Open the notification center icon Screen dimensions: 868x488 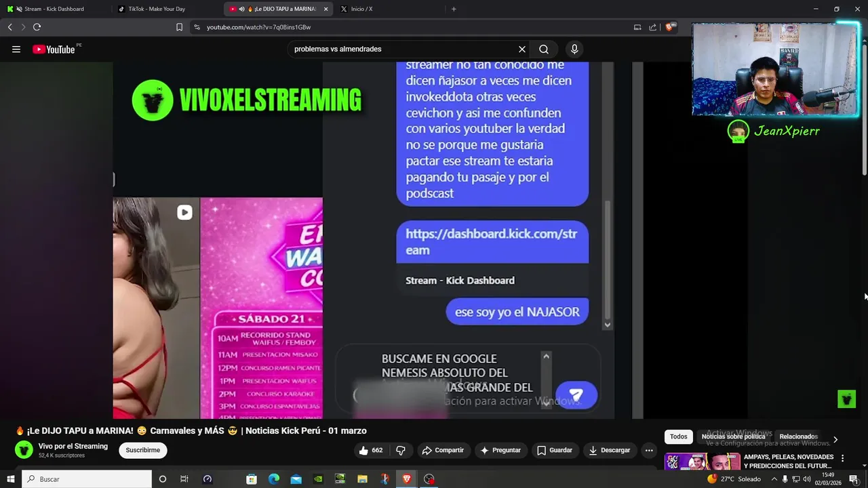tap(854, 479)
